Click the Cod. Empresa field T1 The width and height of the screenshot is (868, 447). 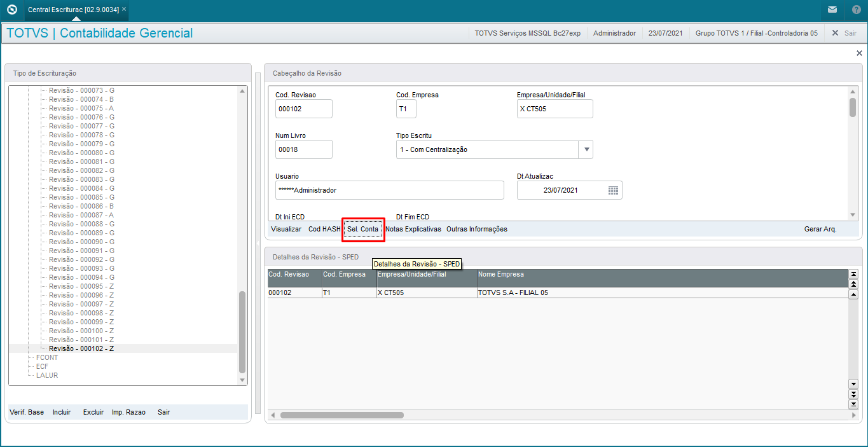pos(406,109)
